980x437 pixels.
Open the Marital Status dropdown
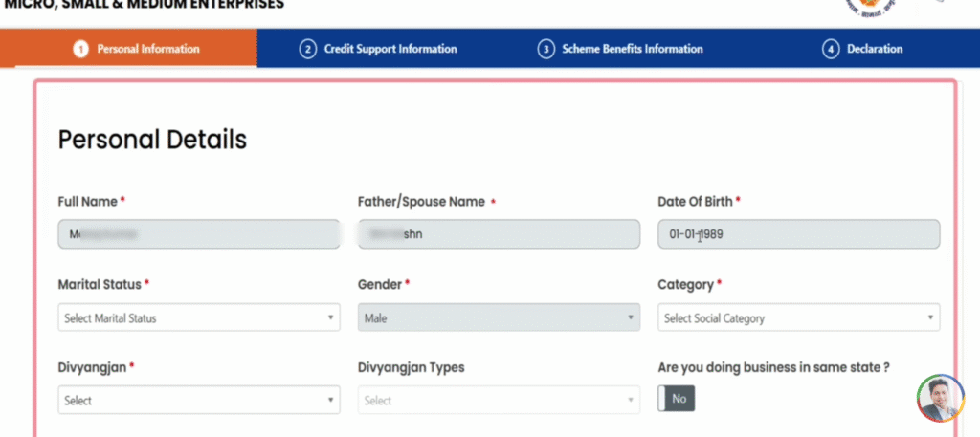pos(199,317)
